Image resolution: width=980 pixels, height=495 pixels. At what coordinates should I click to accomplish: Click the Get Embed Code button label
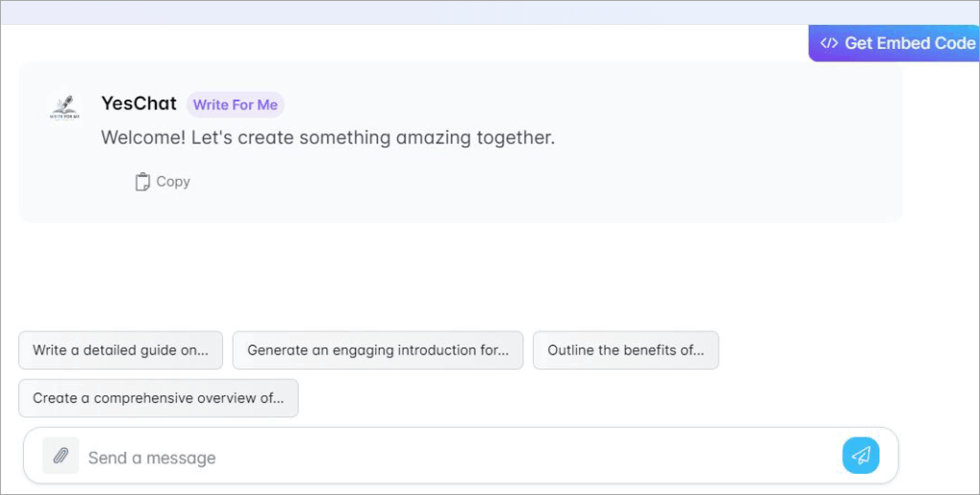coord(909,43)
